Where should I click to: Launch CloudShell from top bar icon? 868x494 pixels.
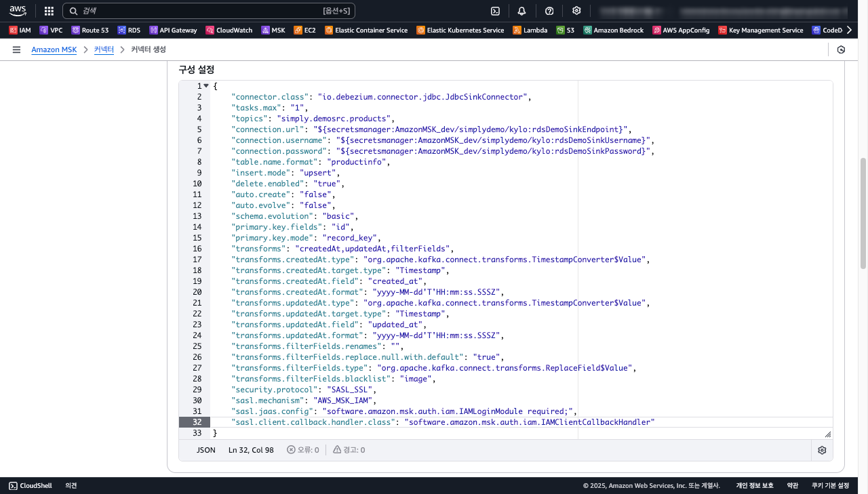click(x=496, y=11)
